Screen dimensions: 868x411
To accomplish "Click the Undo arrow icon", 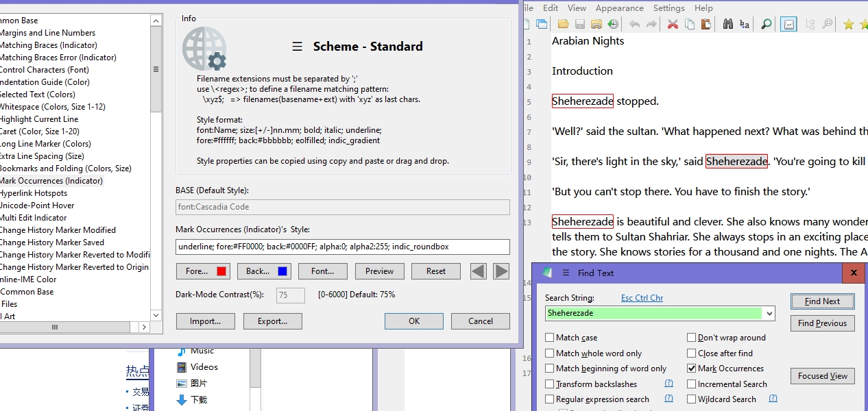I will tap(635, 23).
